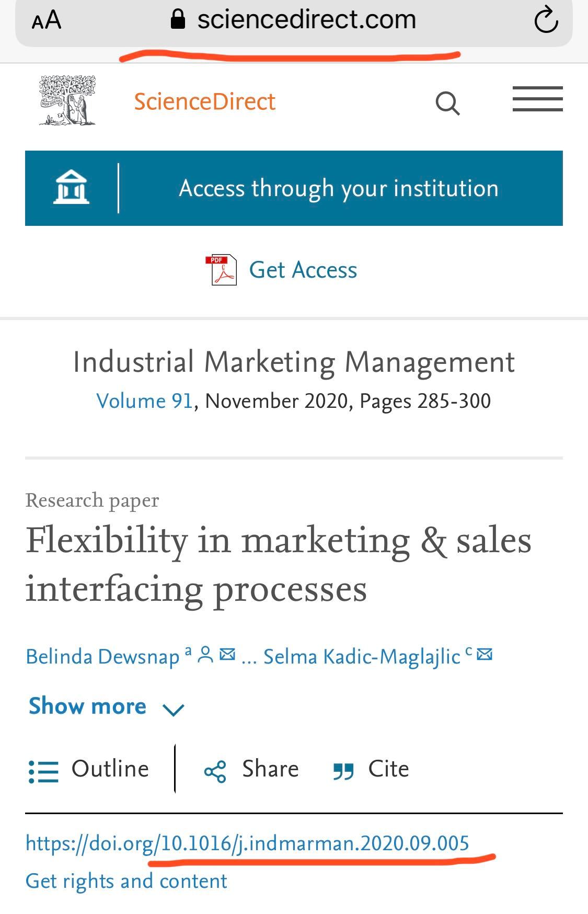Click envelope icon beside Selma Kadic-Maglajlic
588x914 pixels.
coord(485,654)
